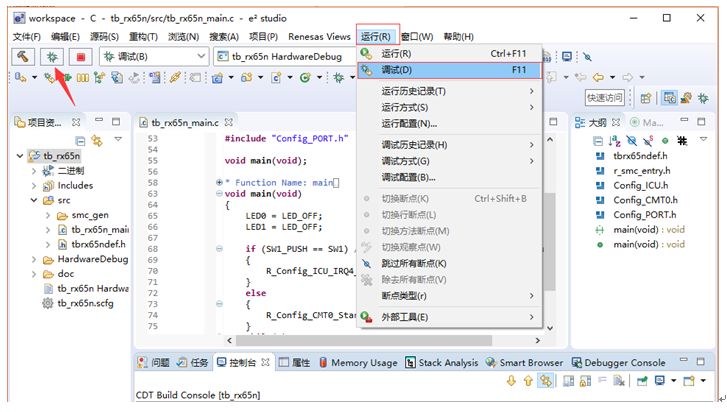Click collapse all icon in project explorer
Screen dimensions: 727x412
pyautogui.click(x=80, y=140)
